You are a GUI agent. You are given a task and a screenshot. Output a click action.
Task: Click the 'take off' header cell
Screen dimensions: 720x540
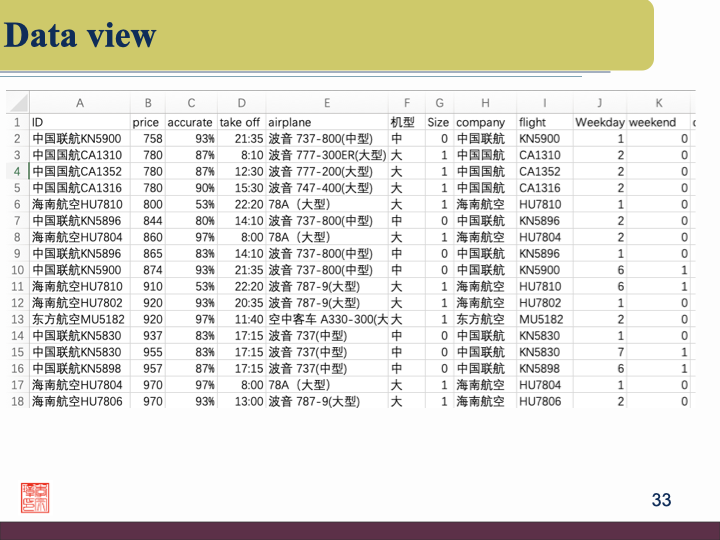[240, 122]
